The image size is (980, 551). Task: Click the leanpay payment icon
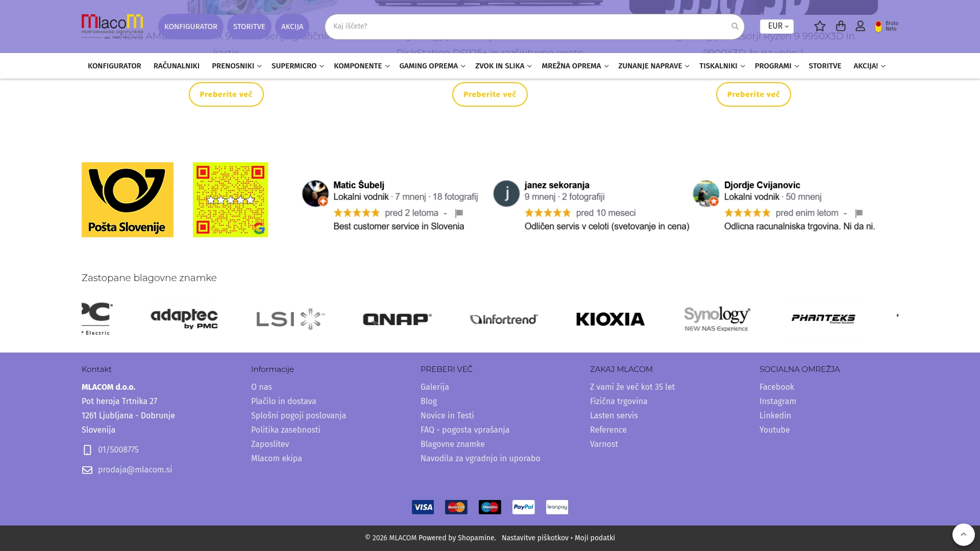click(x=557, y=507)
